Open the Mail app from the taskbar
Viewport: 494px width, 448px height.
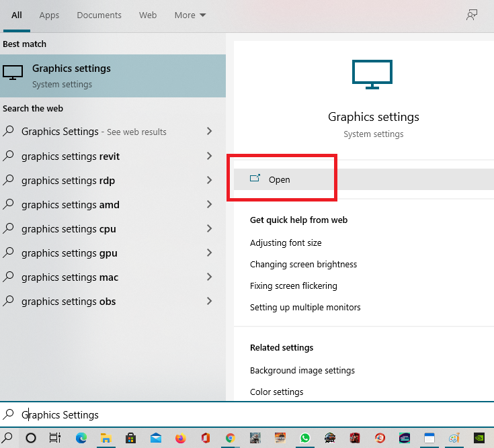156,438
